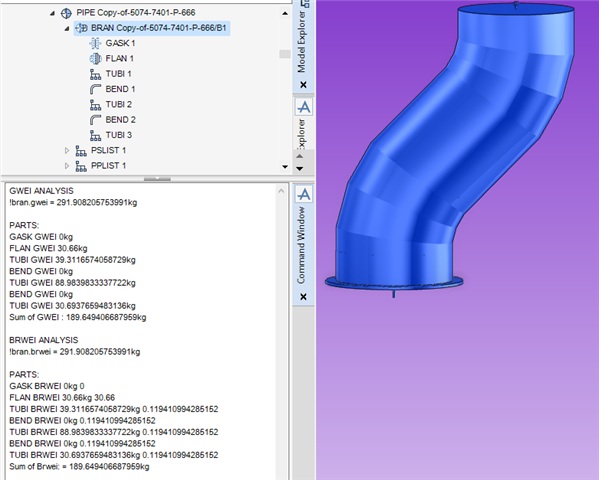Open the Model Explorer side tab
This screenshot has height=480, width=599.
point(301,42)
